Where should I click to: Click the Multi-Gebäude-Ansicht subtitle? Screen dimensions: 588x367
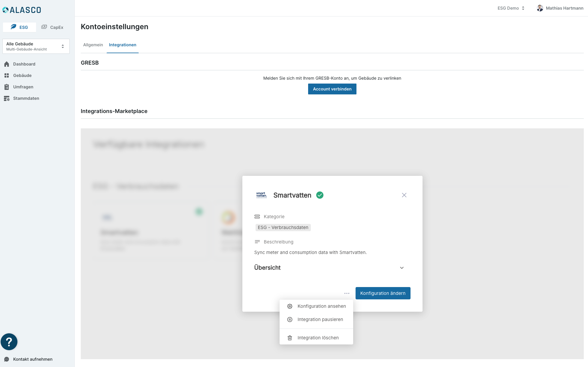point(26,49)
